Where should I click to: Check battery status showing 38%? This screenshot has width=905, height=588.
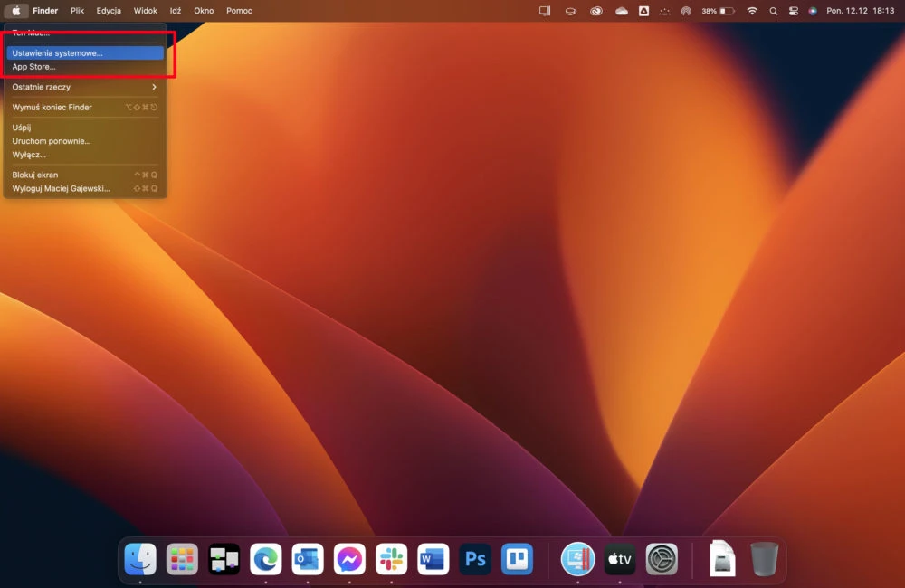point(718,10)
